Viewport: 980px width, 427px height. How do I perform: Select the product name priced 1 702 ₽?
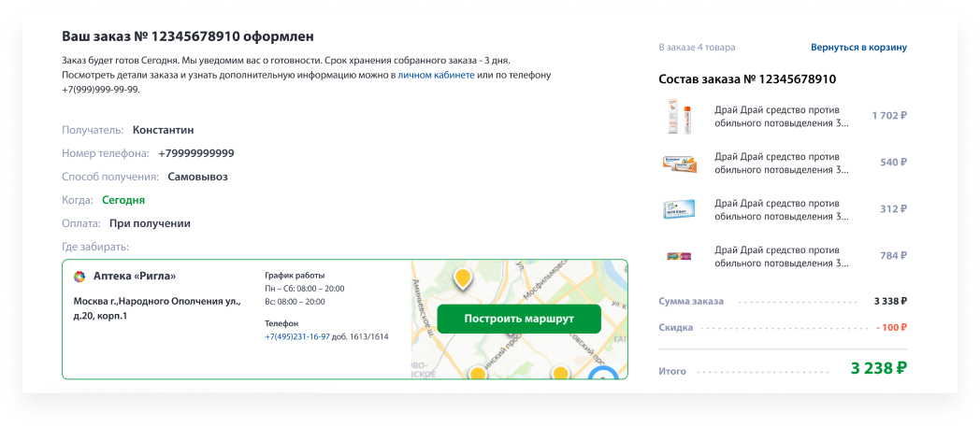pos(782,116)
